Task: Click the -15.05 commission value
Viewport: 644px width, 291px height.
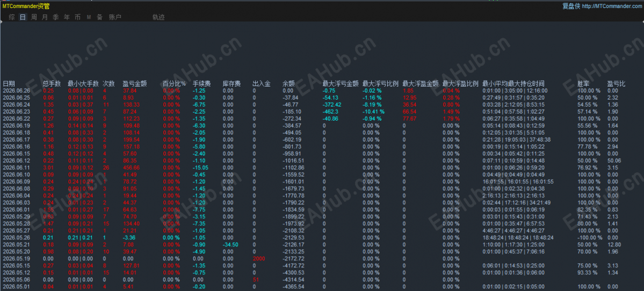Action: [200, 167]
